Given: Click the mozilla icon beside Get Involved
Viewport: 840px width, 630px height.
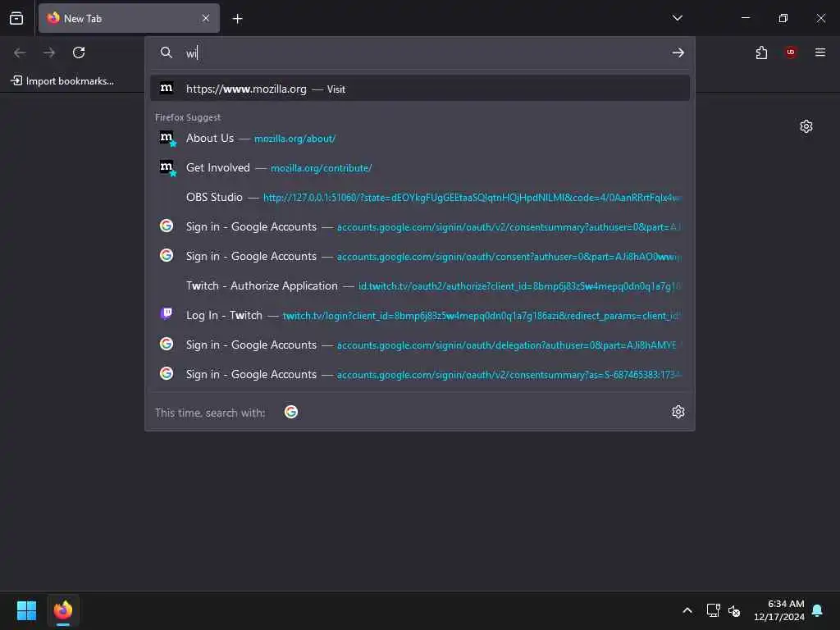Looking at the screenshot, I should point(167,167).
